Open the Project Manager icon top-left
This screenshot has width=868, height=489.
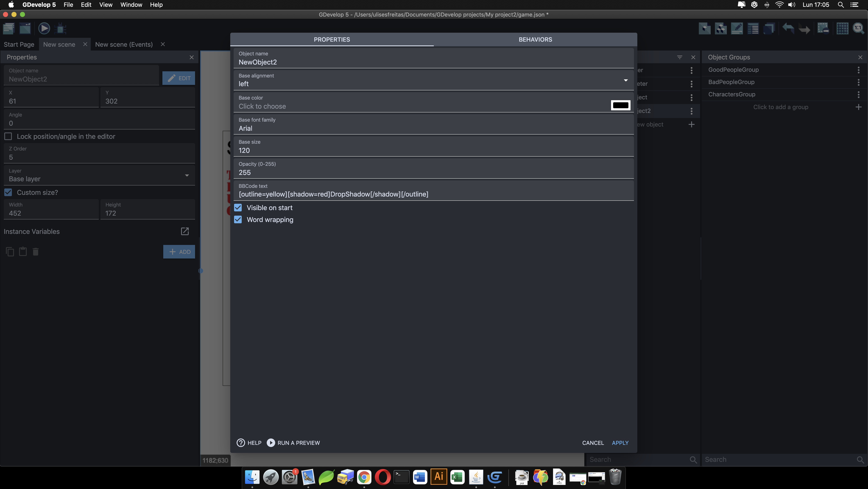pyautogui.click(x=8, y=28)
